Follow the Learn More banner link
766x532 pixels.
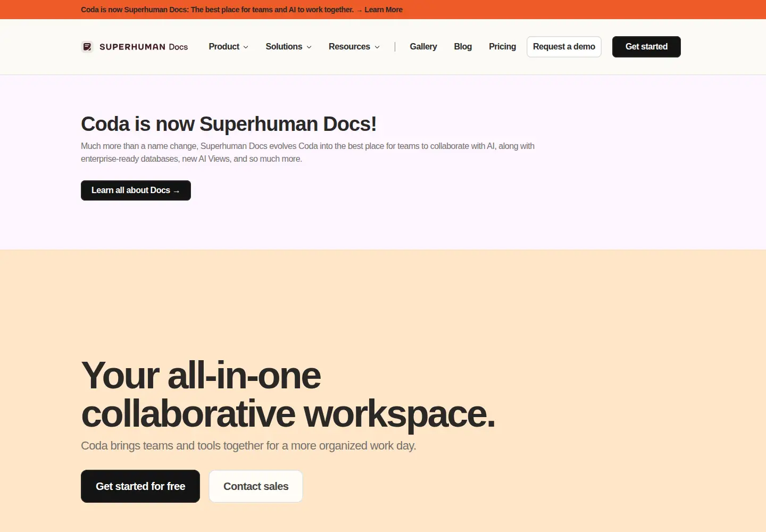pos(383,10)
